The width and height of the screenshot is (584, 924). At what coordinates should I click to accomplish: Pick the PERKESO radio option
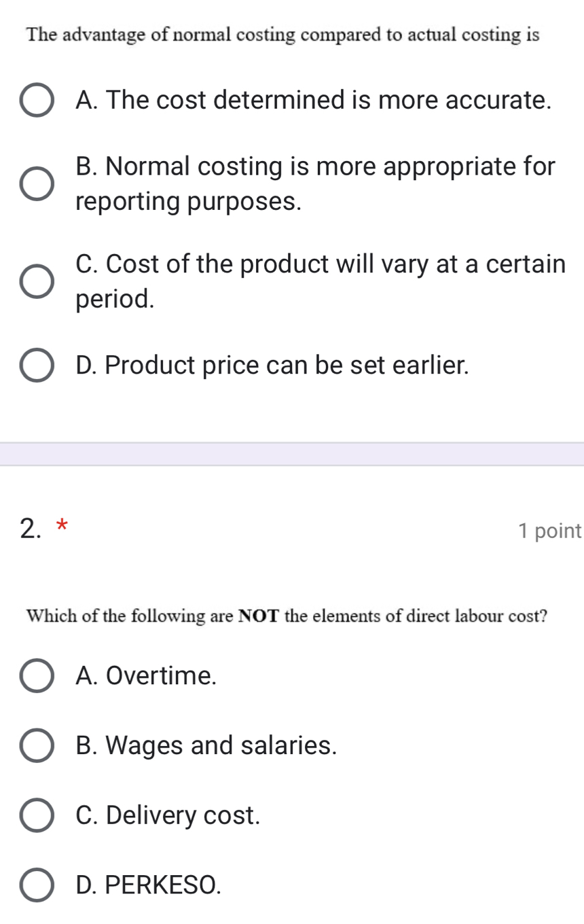37,885
